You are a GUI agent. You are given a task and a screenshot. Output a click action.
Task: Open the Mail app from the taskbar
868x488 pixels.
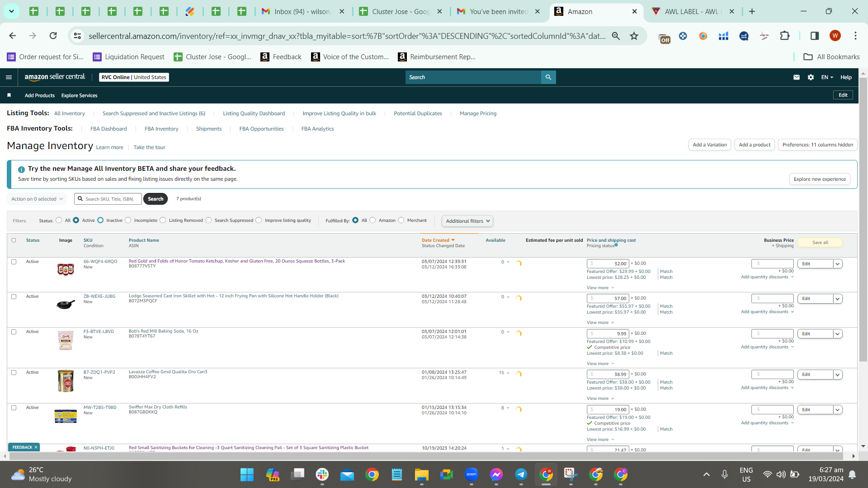click(x=347, y=475)
